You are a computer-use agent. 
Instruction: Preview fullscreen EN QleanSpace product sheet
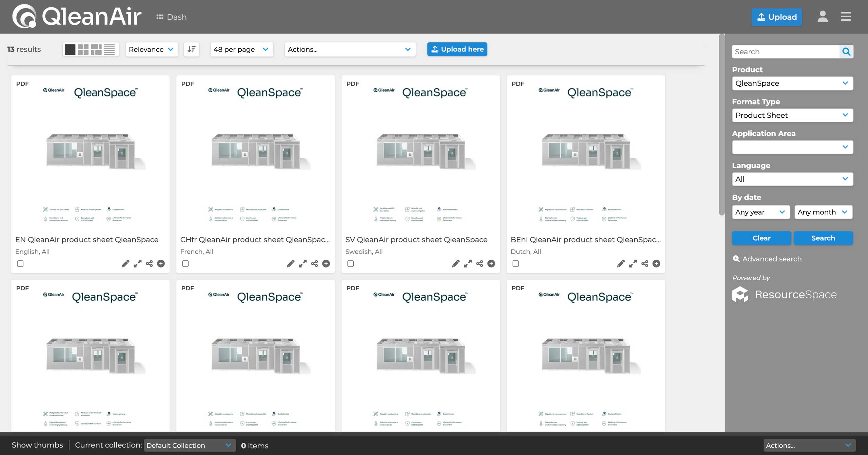(x=137, y=263)
